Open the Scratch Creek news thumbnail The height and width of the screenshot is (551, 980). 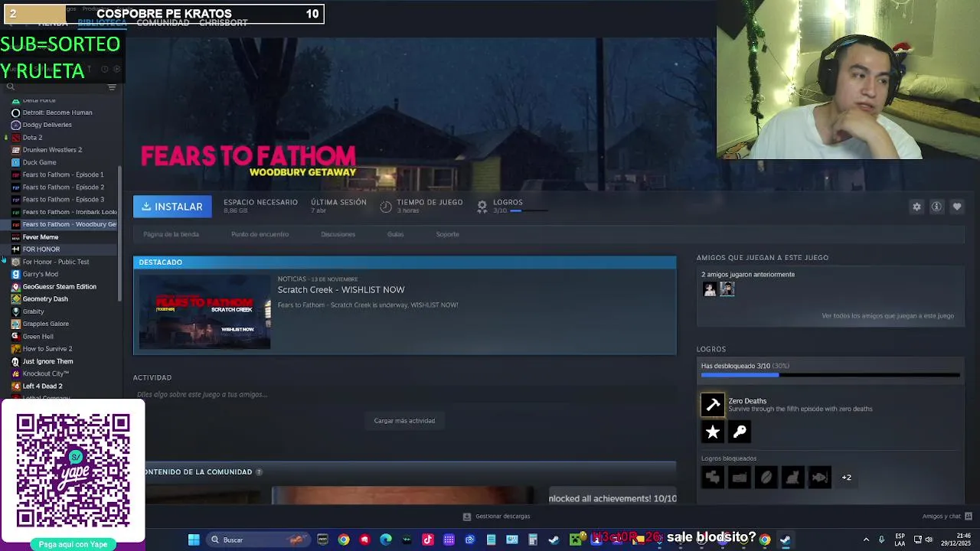[x=204, y=312]
